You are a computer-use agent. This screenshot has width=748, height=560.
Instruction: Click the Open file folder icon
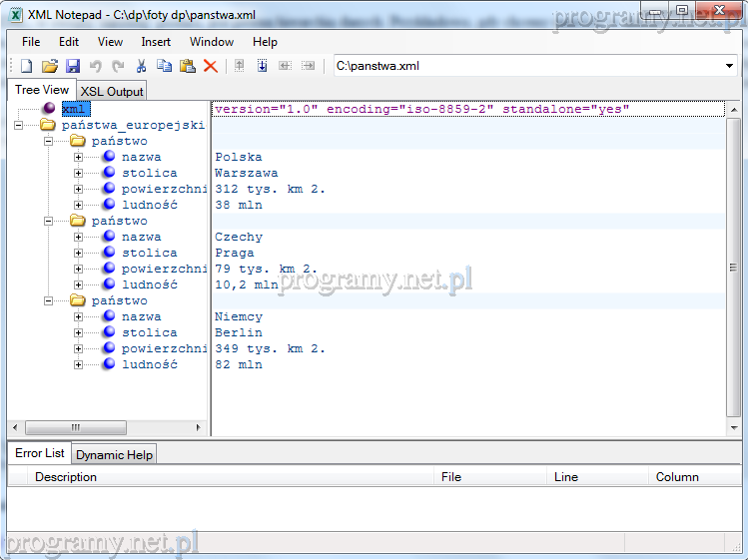pos(50,66)
